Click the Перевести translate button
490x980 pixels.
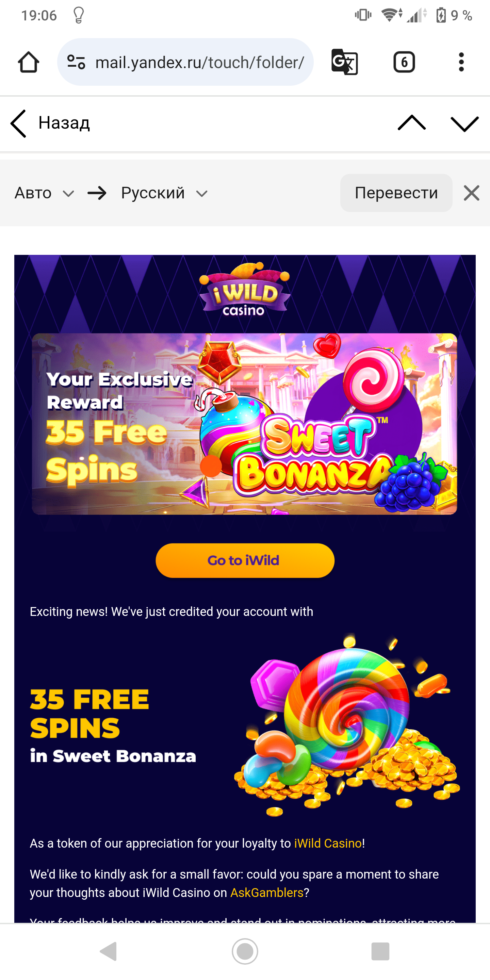396,193
